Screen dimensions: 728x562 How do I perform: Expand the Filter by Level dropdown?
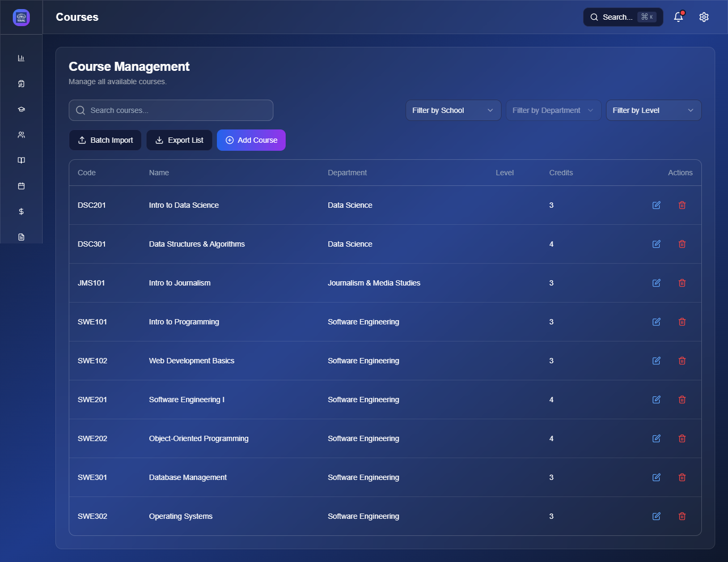[x=653, y=110]
